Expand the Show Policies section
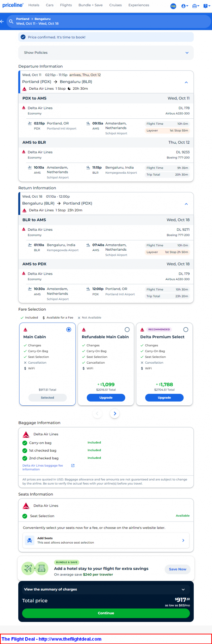Screen dimensions: 212x644 pos(106,53)
